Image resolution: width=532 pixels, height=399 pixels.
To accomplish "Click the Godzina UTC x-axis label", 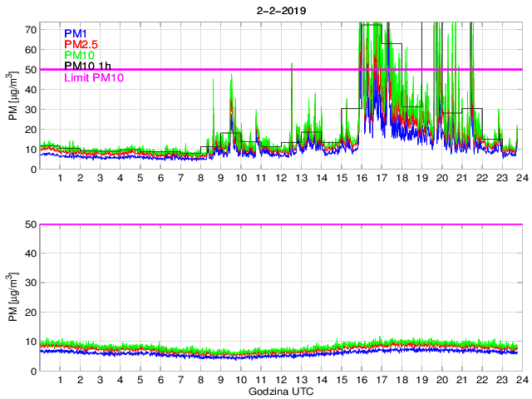I will 278,391.
